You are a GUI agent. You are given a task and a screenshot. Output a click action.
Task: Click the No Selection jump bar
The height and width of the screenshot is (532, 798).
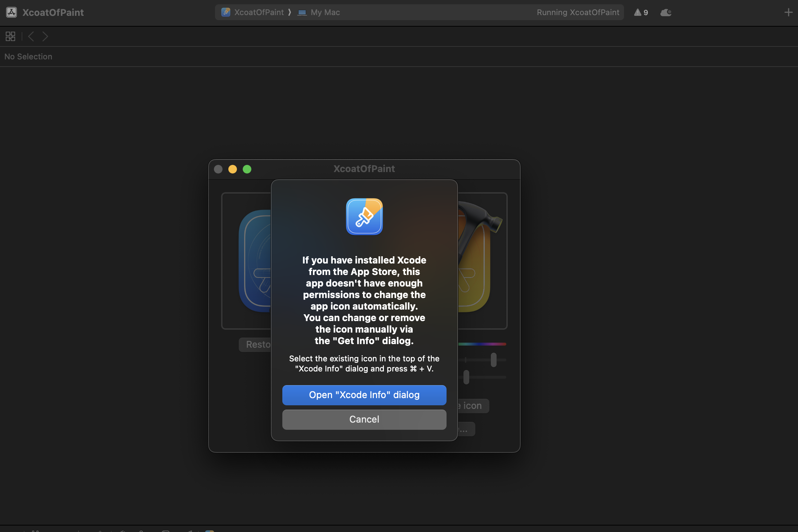click(28, 57)
